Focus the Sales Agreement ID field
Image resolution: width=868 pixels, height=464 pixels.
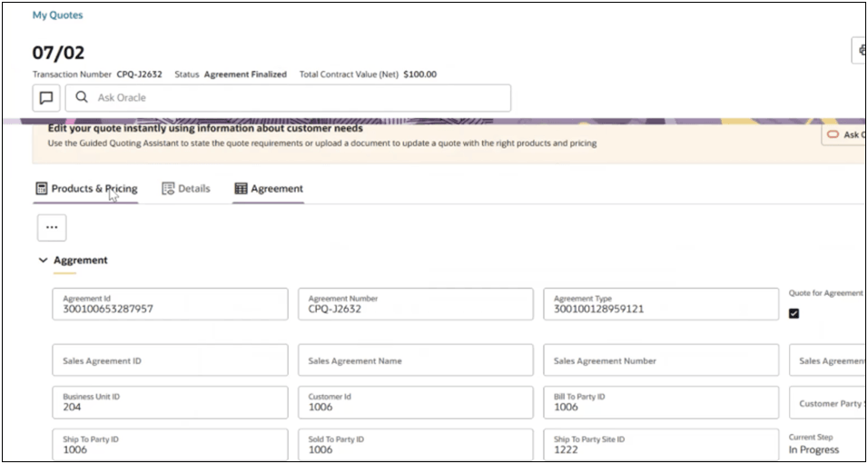tap(170, 360)
